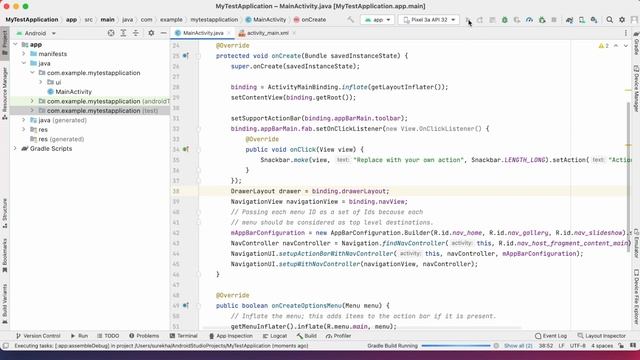Image resolution: width=640 pixels, height=360 pixels.
Task: Open the Pixel 3a API 32 device dropdown
Action: point(429,20)
